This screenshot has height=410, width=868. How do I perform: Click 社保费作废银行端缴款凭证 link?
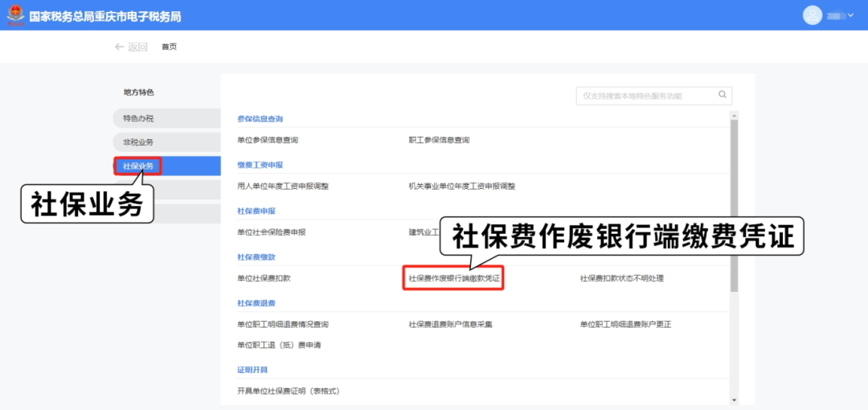[454, 278]
